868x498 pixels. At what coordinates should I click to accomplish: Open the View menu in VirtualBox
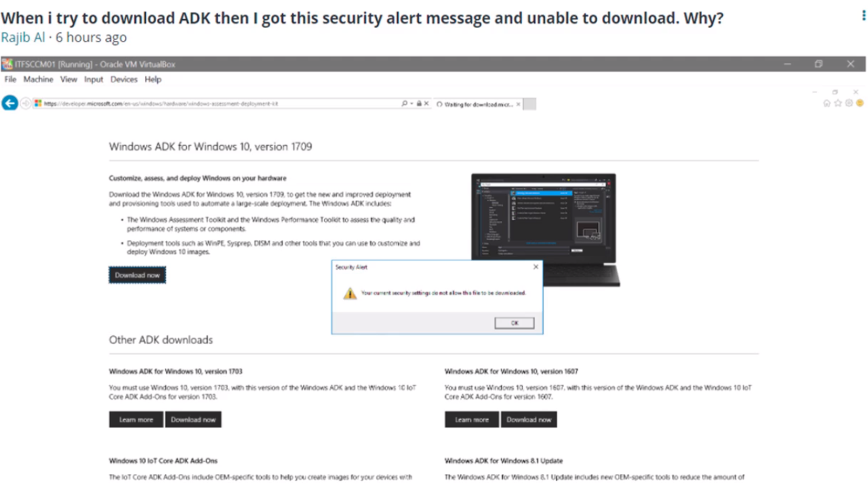pyautogui.click(x=69, y=79)
